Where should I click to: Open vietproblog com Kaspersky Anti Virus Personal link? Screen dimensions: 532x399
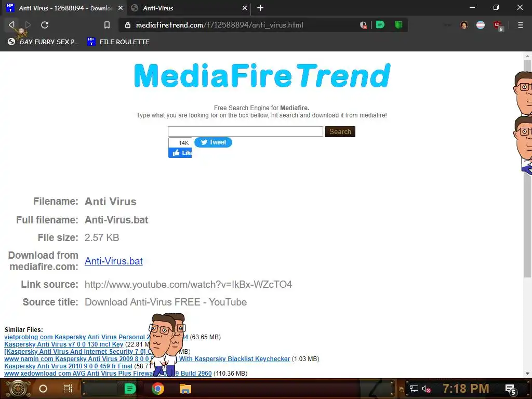(77, 337)
